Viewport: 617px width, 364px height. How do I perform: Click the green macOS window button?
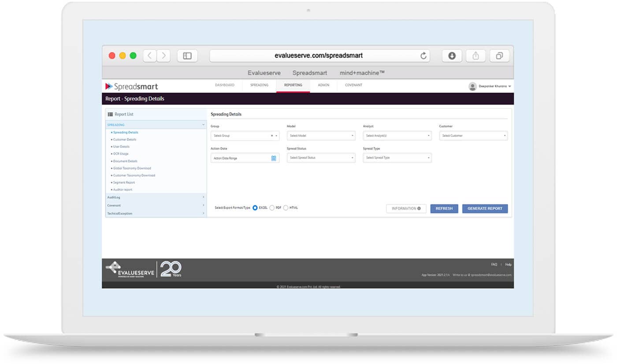click(133, 56)
